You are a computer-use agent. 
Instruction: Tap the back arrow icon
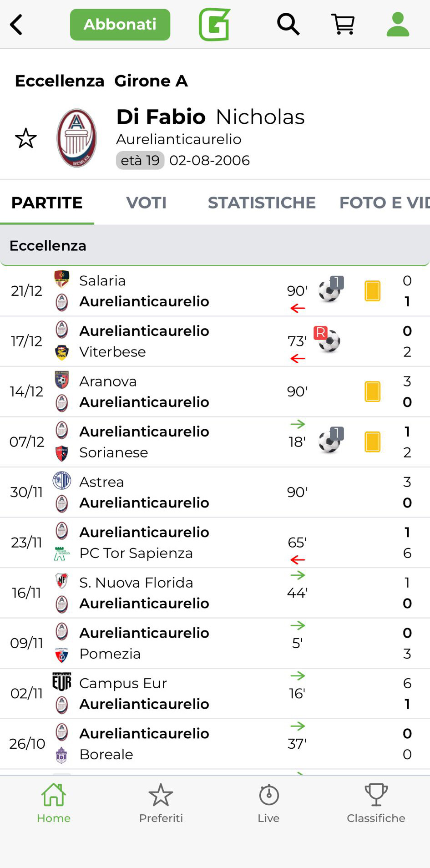pos(16,25)
